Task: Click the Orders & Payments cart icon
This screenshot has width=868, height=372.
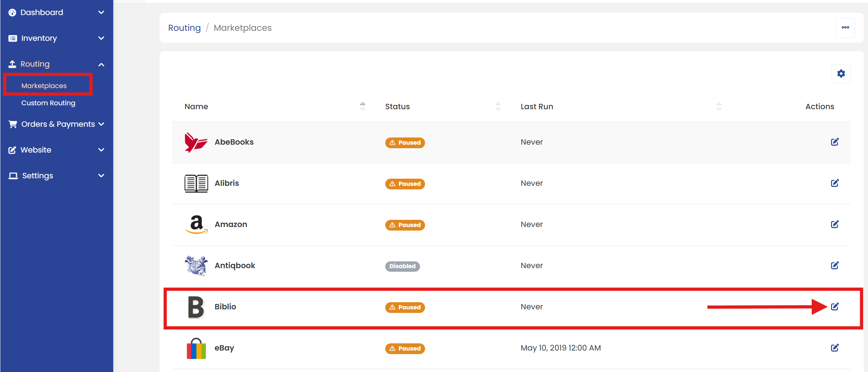Action: (x=13, y=124)
